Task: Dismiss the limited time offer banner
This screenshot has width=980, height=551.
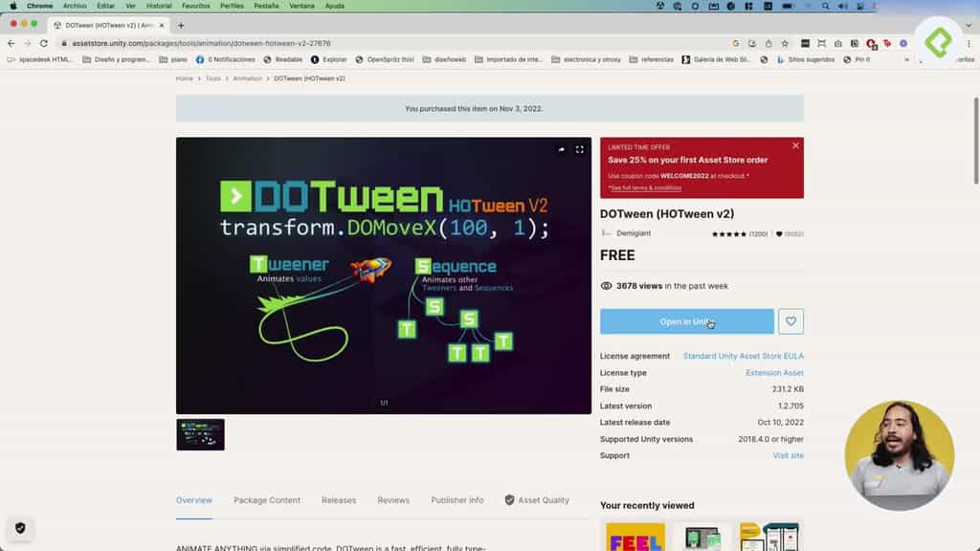Action: coord(795,145)
